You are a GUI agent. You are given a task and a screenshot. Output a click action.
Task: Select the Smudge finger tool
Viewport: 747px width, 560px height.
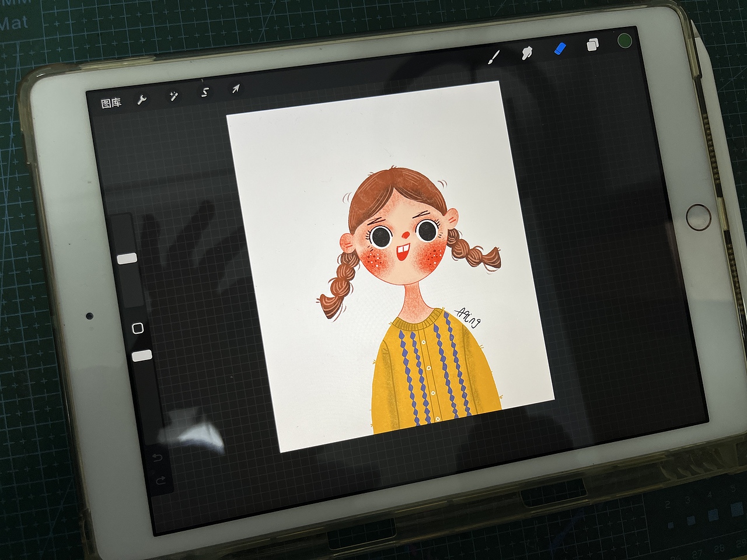point(527,52)
